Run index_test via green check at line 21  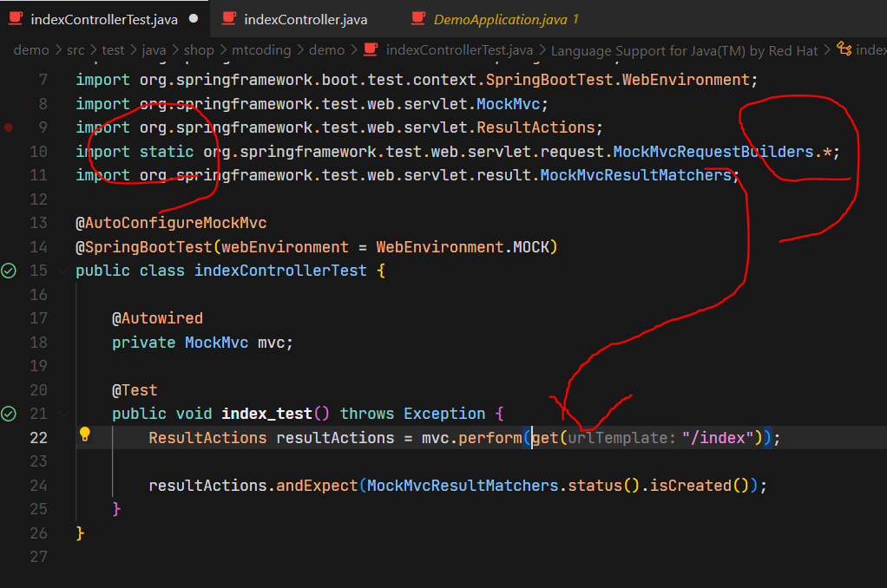pyautogui.click(x=9, y=414)
